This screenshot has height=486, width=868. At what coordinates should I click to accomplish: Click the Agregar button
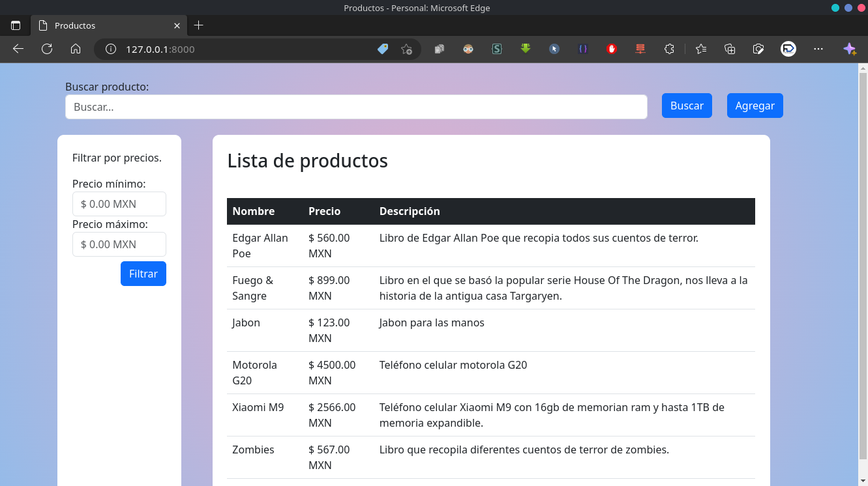click(x=755, y=106)
